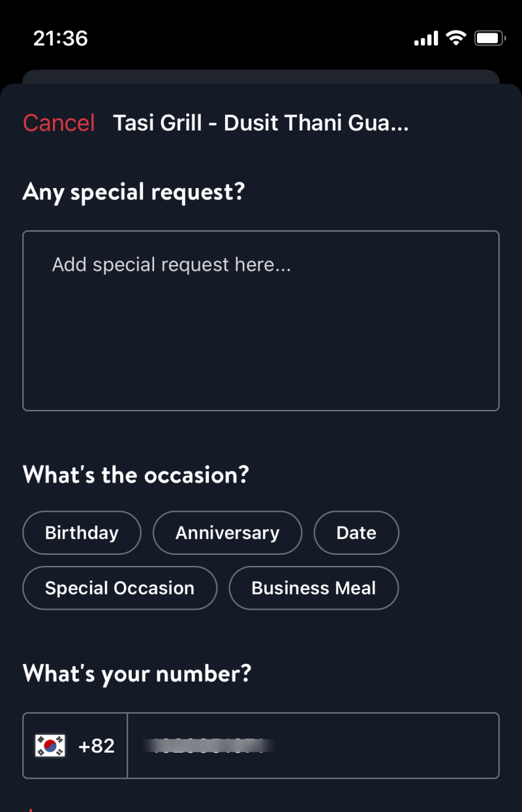Tap the battery indicator icon
The height and width of the screenshot is (812, 522).
point(490,39)
